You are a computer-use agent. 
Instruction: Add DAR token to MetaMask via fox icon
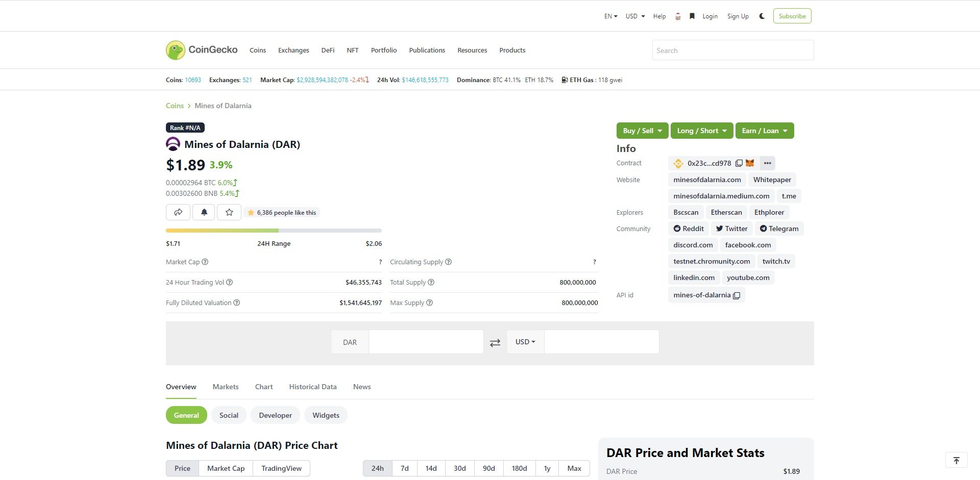click(749, 163)
